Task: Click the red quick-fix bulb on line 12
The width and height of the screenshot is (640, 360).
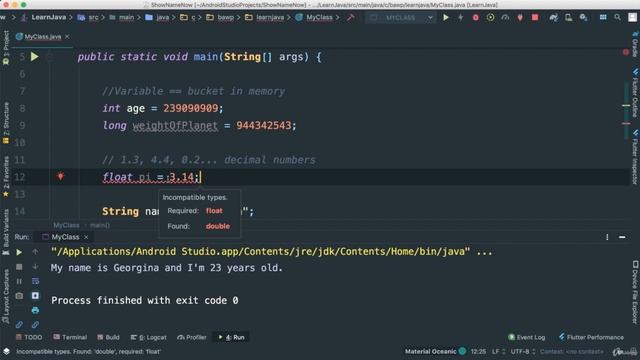Action: pyautogui.click(x=60, y=176)
